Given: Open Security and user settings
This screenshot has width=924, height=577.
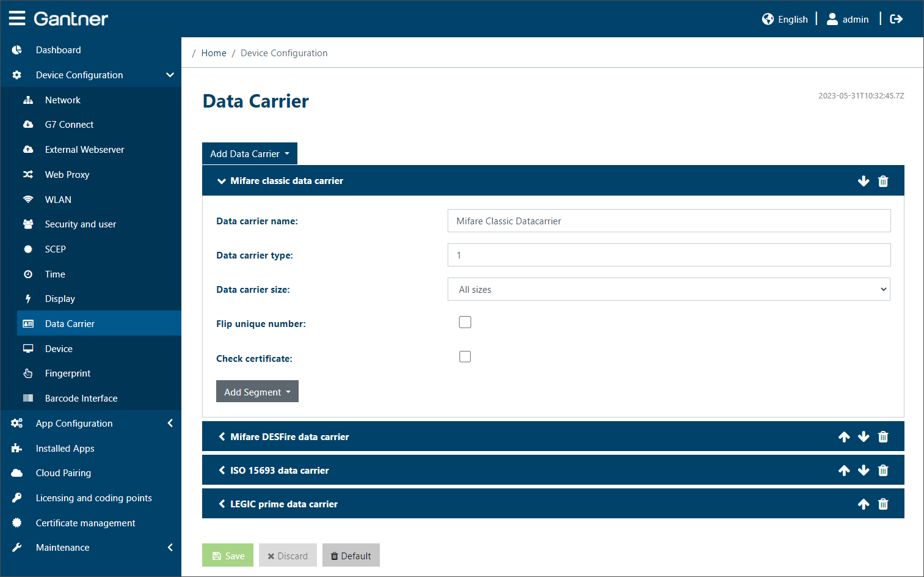Looking at the screenshot, I should click(x=80, y=224).
